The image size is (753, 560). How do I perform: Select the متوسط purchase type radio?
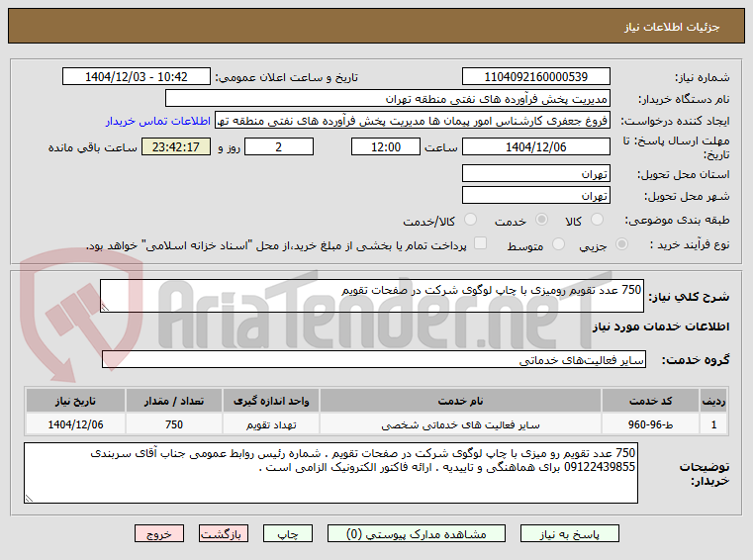pos(558,244)
